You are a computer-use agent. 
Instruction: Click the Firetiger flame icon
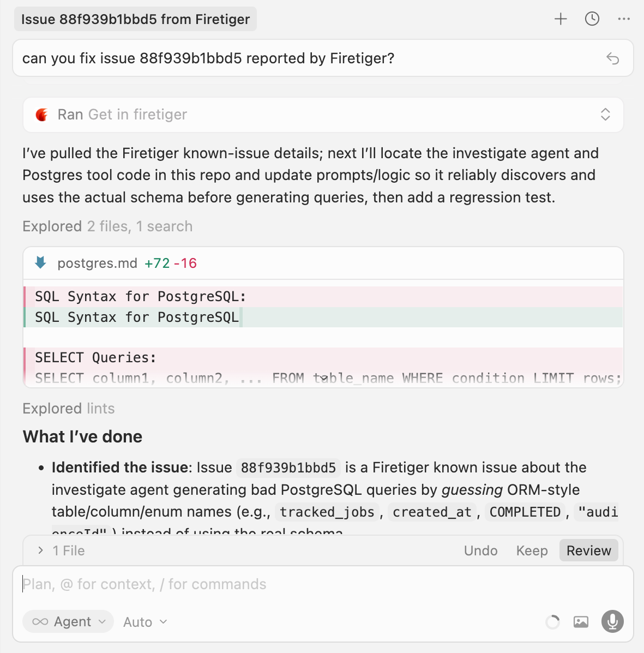pos(42,115)
